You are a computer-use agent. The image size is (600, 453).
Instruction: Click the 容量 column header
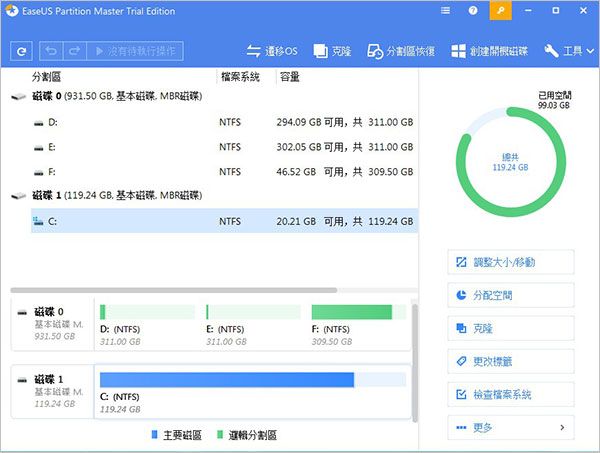[290, 77]
